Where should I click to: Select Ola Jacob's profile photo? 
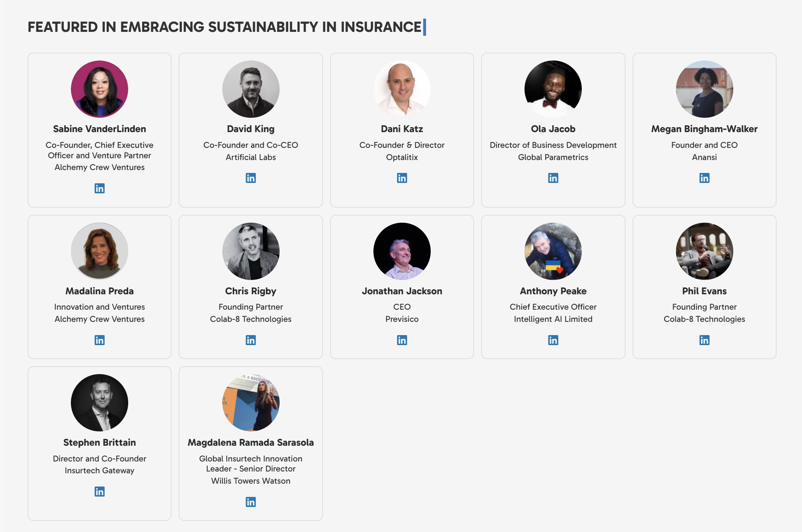(x=553, y=89)
